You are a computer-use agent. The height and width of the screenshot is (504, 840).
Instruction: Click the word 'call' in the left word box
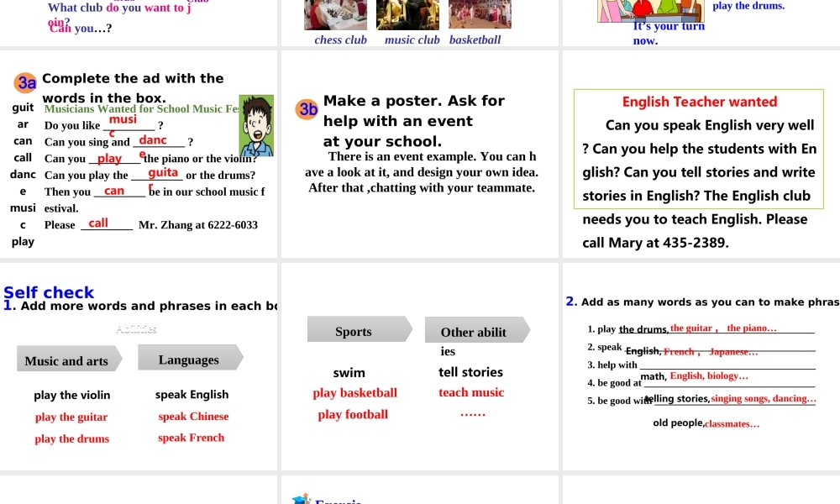[x=23, y=158]
